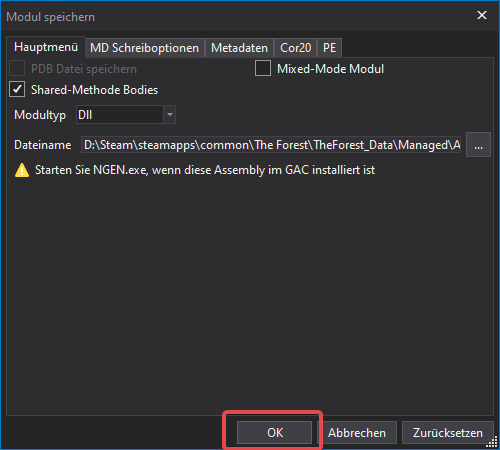Confirm saving with the OK button
This screenshot has width=500, height=450.
pos(275,433)
